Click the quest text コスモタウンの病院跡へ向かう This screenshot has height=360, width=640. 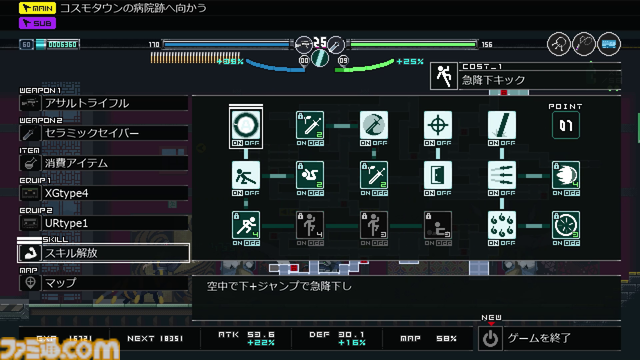pos(133,8)
